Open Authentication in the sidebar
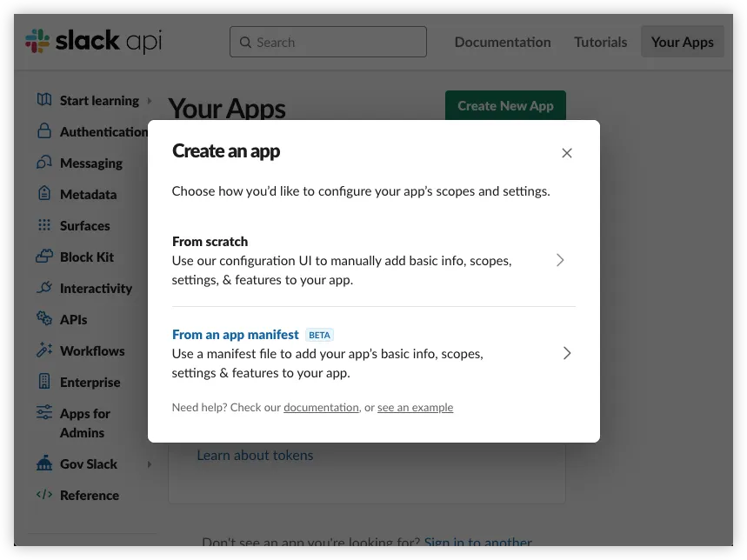 tap(103, 132)
